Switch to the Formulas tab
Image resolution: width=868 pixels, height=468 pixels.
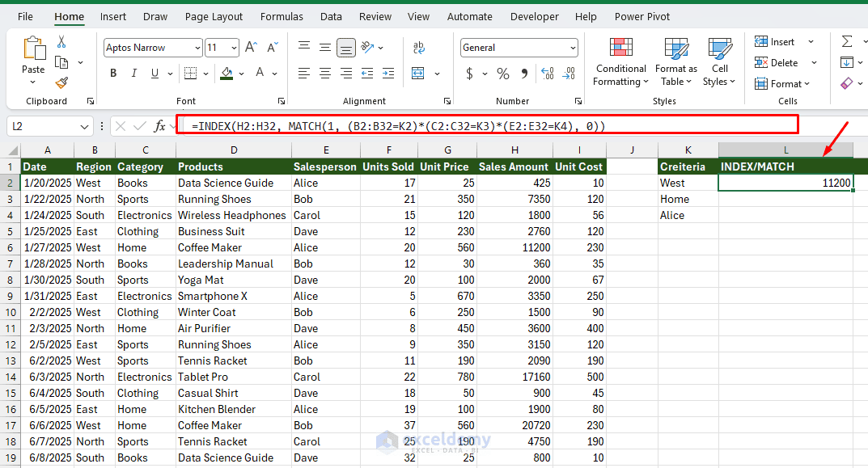coord(282,17)
